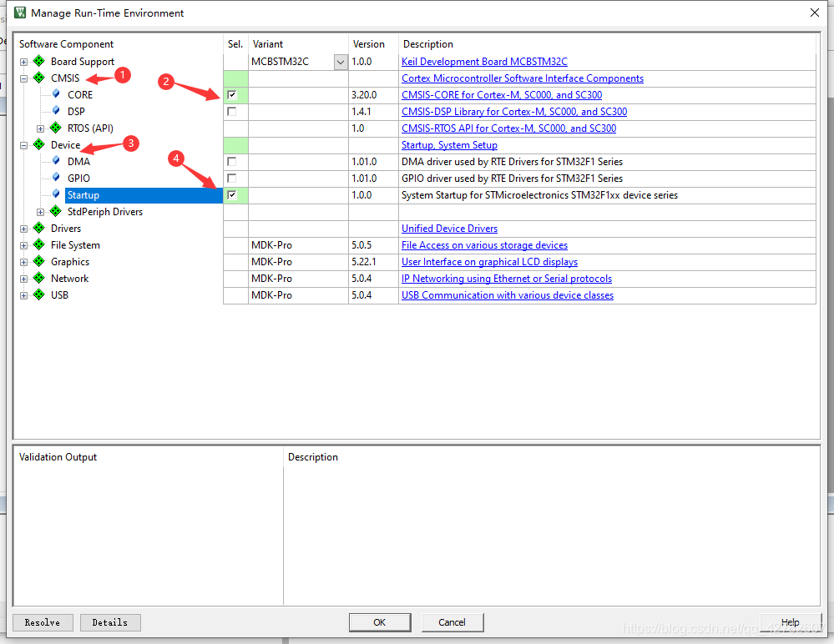Open CMSIS-RTOS API for Cortex-M link
Screen dimensions: 834x644
pos(508,128)
